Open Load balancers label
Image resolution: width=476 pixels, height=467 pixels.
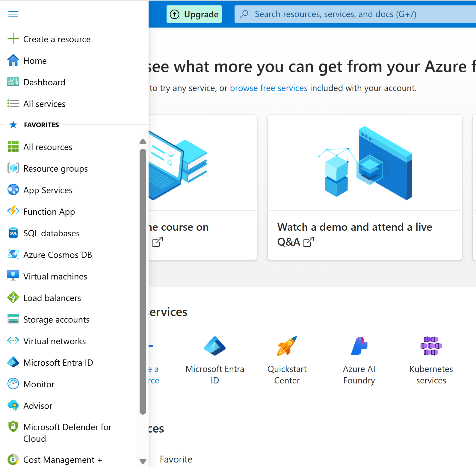[52, 298]
